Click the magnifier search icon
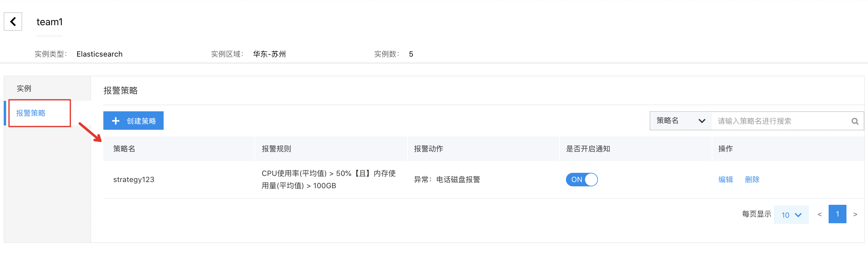The height and width of the screenshot is (254, 868). (854, 121)
